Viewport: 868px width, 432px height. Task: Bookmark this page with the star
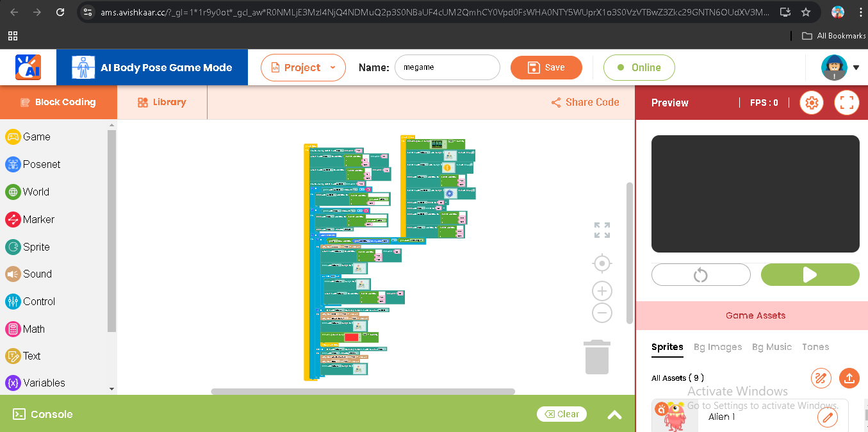[x=806, y=12]
